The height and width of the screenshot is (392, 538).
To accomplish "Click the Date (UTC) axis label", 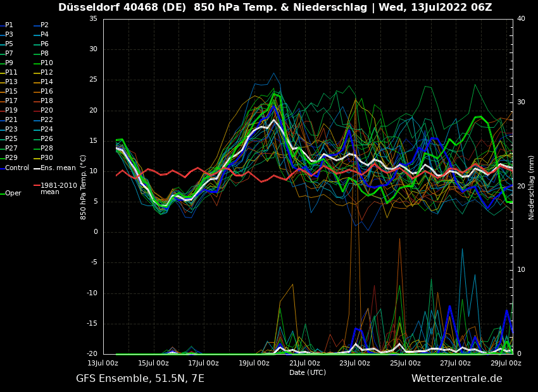I will coord(308,373).
